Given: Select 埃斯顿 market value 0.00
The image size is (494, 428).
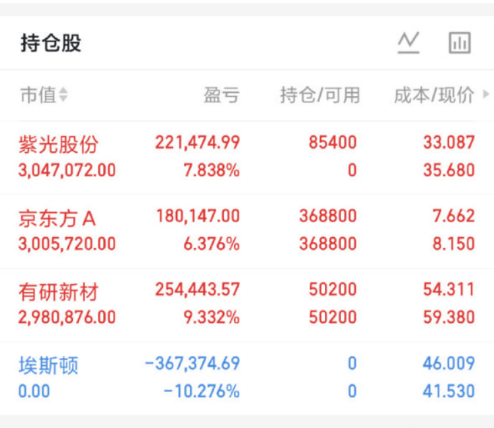Looking at the screenshot, I should click(34, 391).
